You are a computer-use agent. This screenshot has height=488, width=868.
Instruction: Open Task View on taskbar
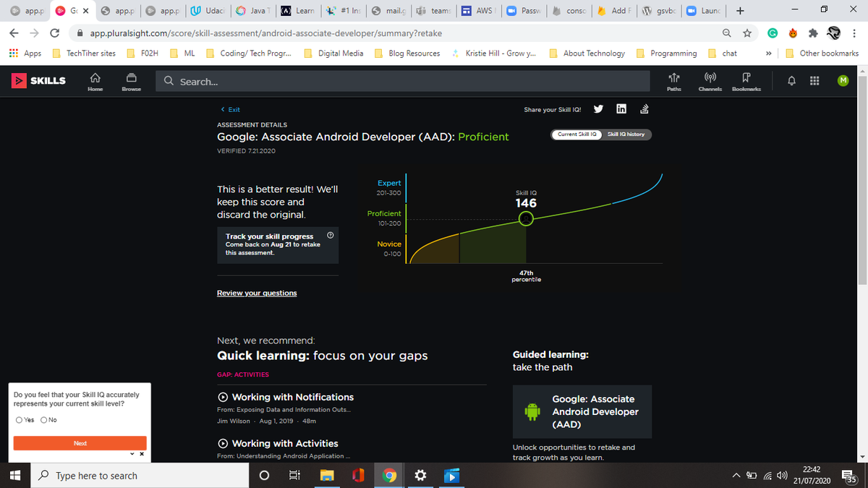coord(294,476)
